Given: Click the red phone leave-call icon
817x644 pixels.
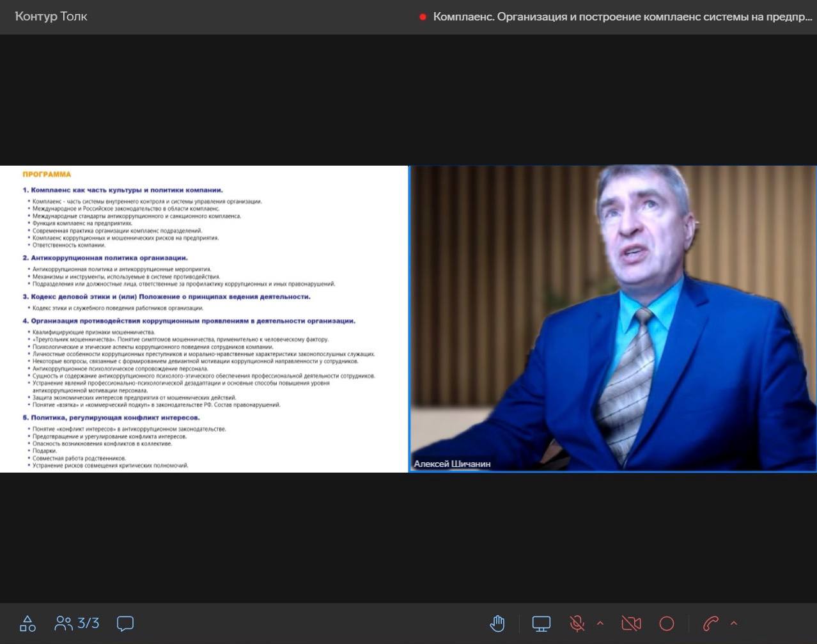Looking at the screenshot, I should 710,624.
